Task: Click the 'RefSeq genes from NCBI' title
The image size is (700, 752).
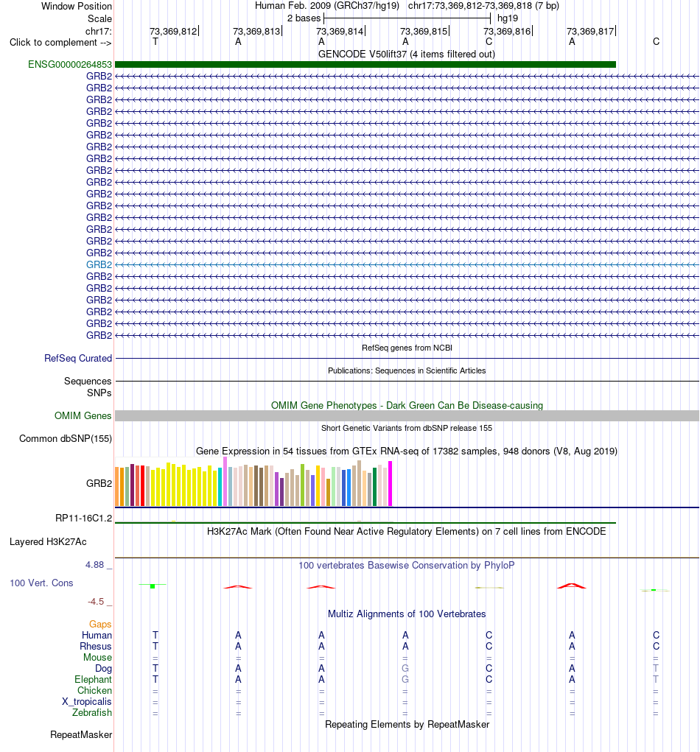Action: pyautogui.click(x=407, y=348)
